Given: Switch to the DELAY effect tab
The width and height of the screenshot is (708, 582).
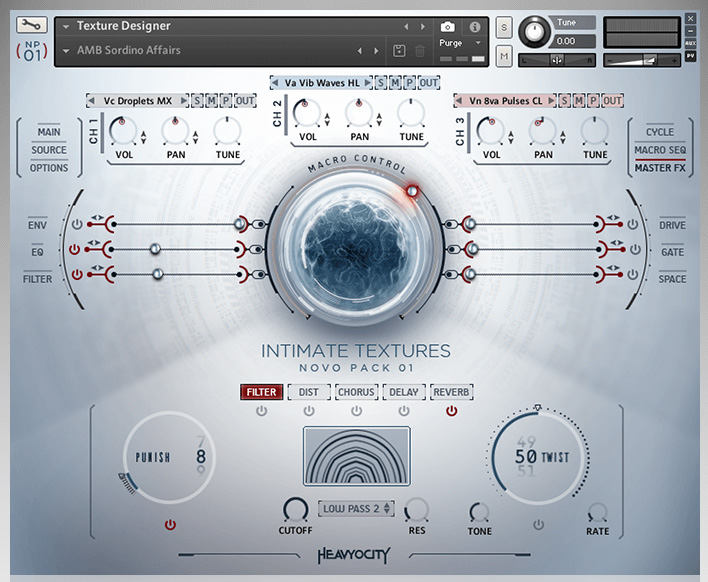Looking at the screenshot, I should [x=404, y=392].
